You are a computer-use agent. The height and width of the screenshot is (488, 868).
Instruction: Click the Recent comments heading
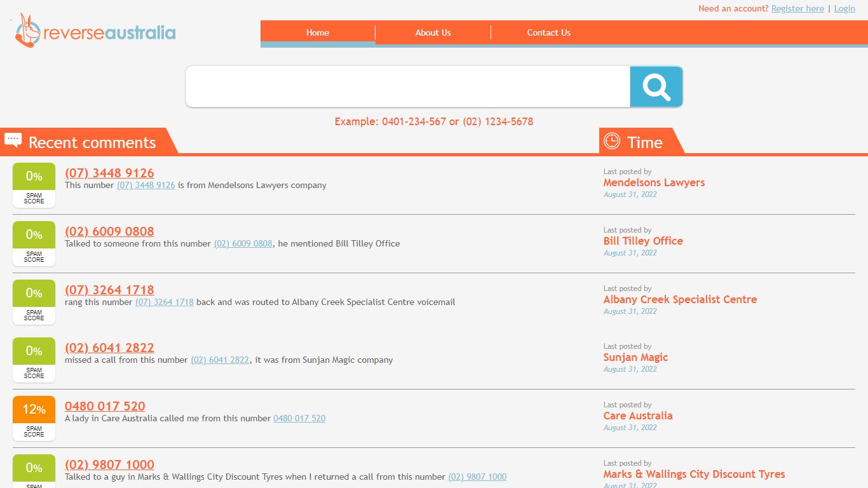point(92,142)
